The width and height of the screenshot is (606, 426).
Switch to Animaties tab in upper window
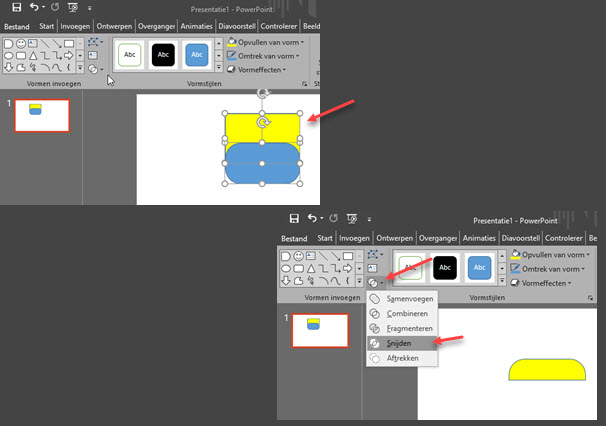pyautogui.click(x=196, y=26)
